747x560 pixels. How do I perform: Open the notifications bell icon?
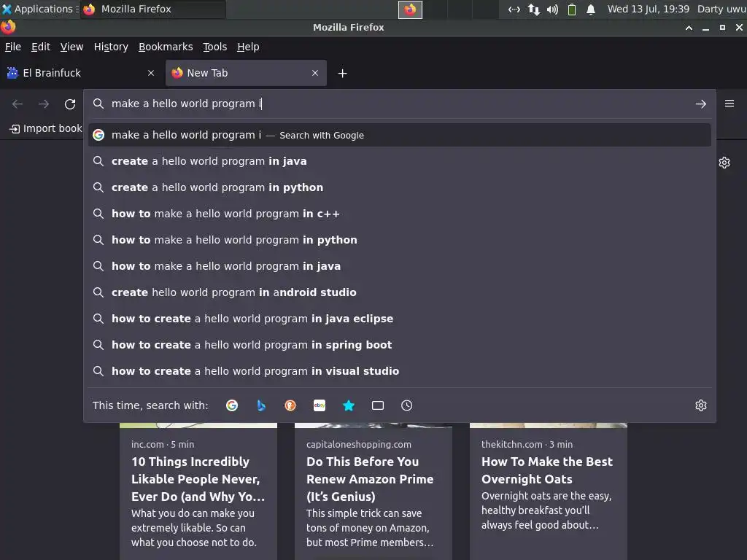coord(591,9)
